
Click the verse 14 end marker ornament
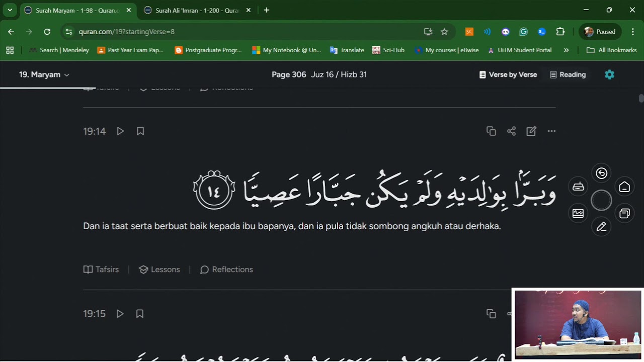214,191
